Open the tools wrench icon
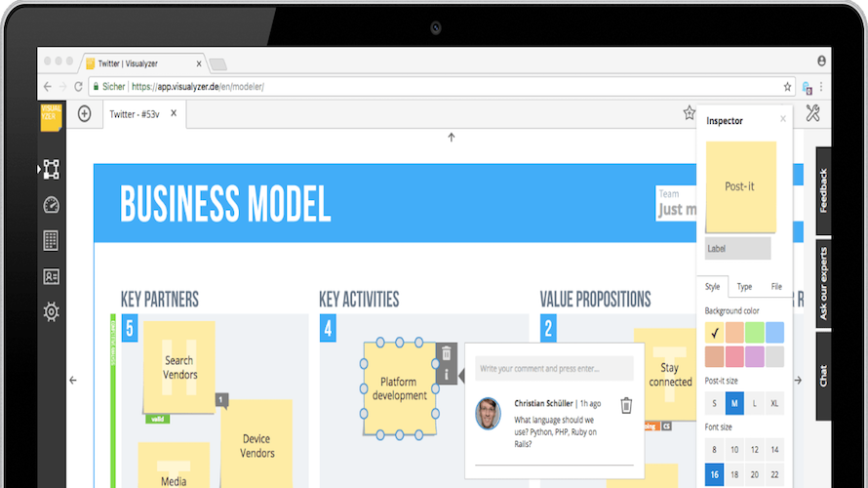 coord(812,113)
